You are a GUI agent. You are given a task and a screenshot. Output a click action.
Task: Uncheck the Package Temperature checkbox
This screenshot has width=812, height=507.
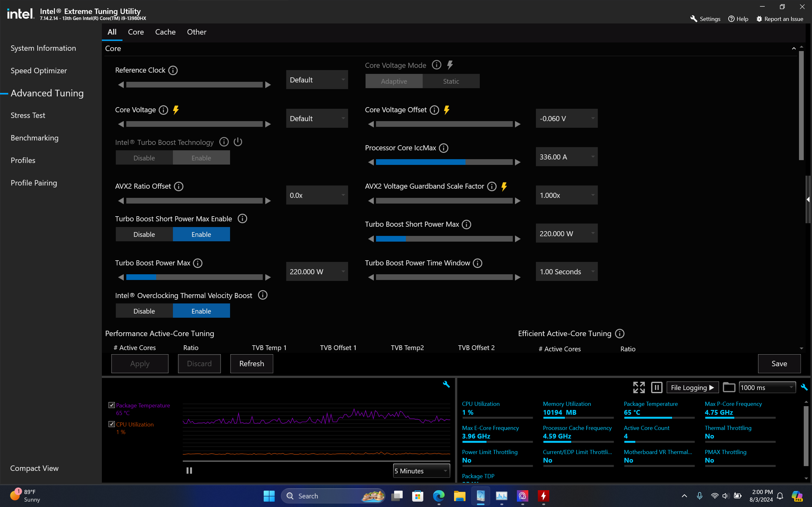tap(112, 405)
